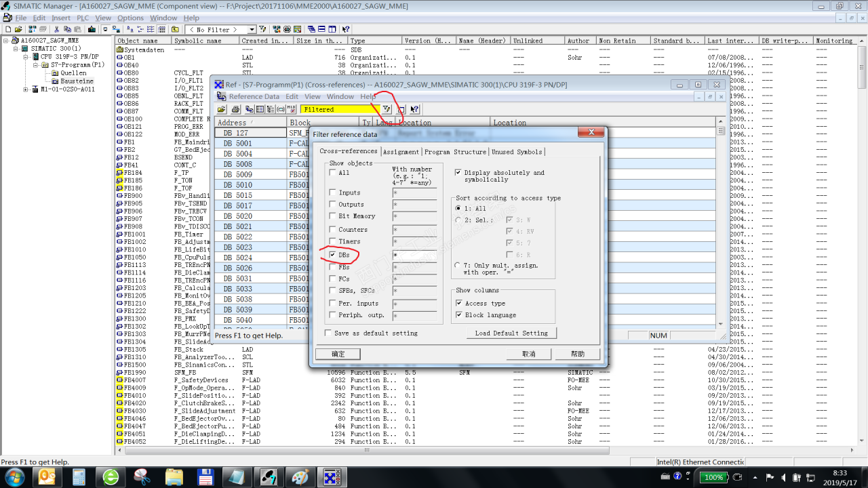Viewport: 868px width, 488px height.
Task: Click the 确定 OK button
Action: [338, 354]
